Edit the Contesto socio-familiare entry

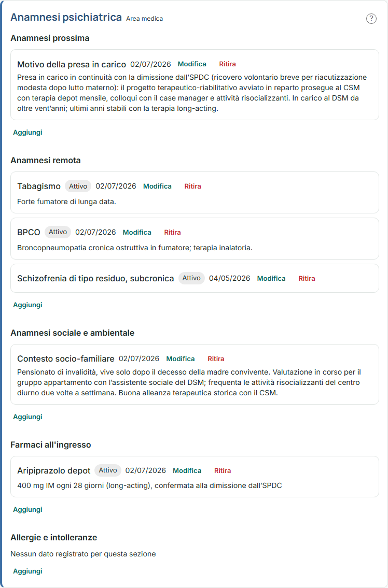tap(181, 359)
